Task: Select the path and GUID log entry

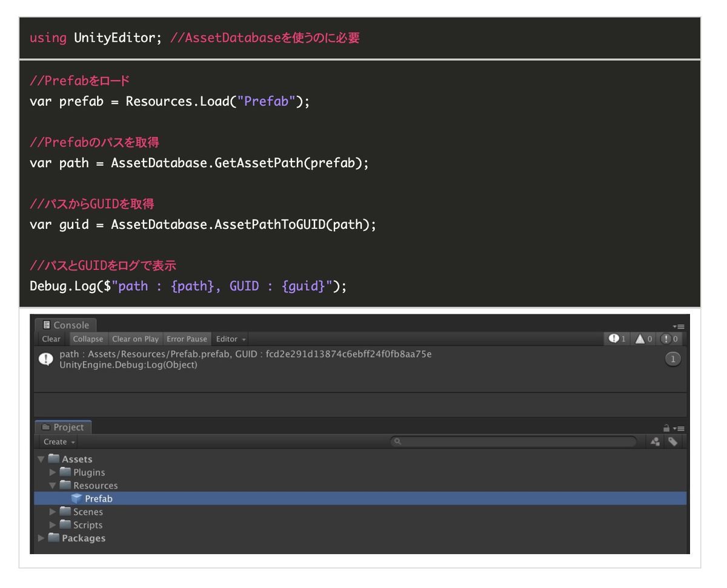Action: pos(360,360)
